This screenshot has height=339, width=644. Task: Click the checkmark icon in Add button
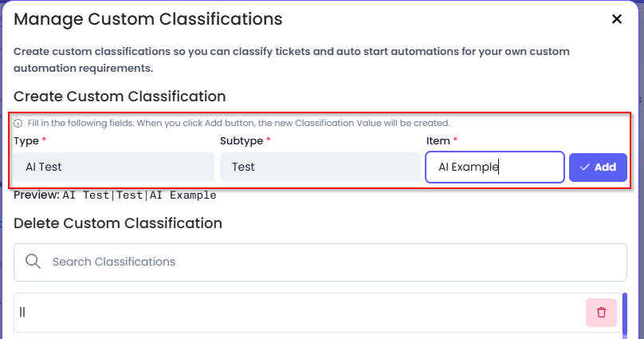point(584,168)
